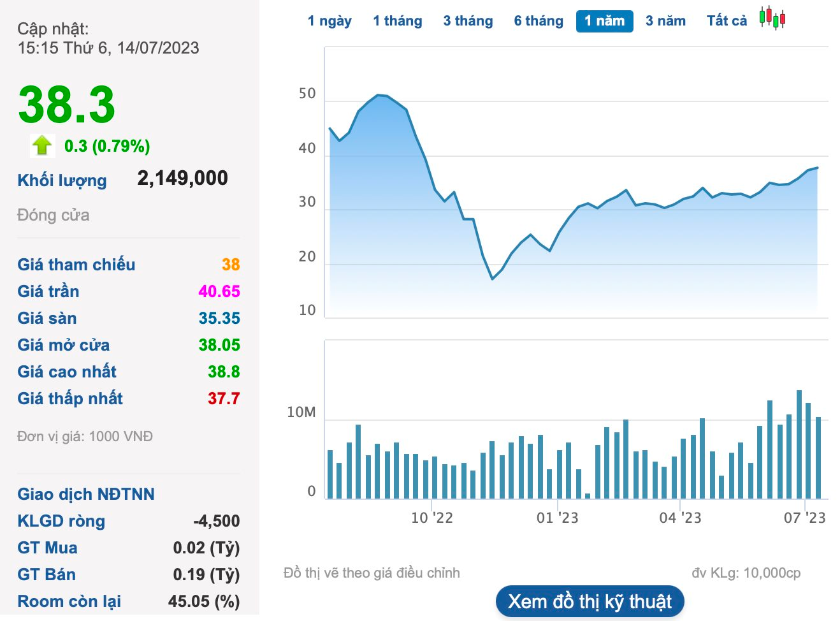Click the 10 '22 x-axis label

click(431, 518)
